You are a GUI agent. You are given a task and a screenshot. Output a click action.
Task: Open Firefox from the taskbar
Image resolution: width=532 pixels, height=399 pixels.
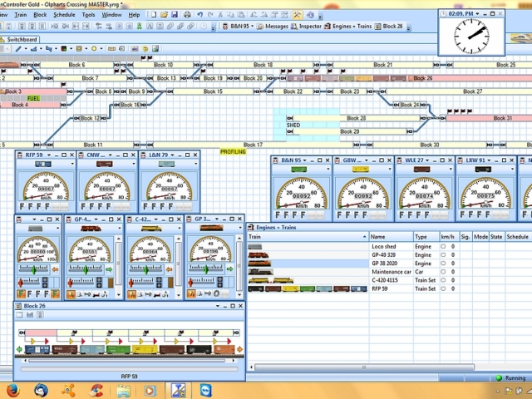coord(13,391)
